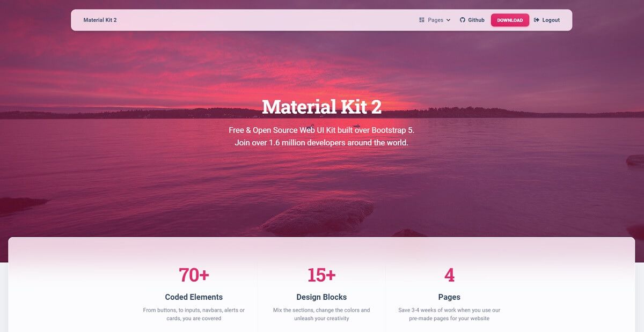The height and width of the screenshot is (332, 644).
Task: Open the Github link
Action: click(472, 20)
